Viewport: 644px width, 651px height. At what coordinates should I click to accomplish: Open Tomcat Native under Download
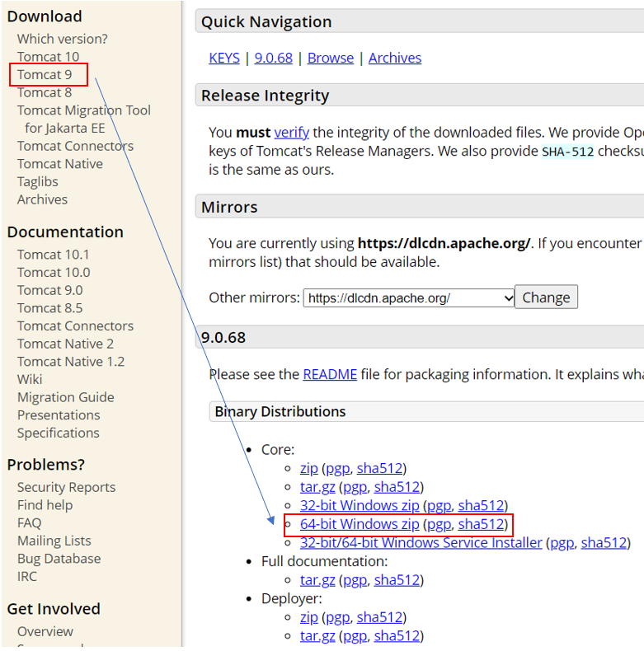coord(60,164)
